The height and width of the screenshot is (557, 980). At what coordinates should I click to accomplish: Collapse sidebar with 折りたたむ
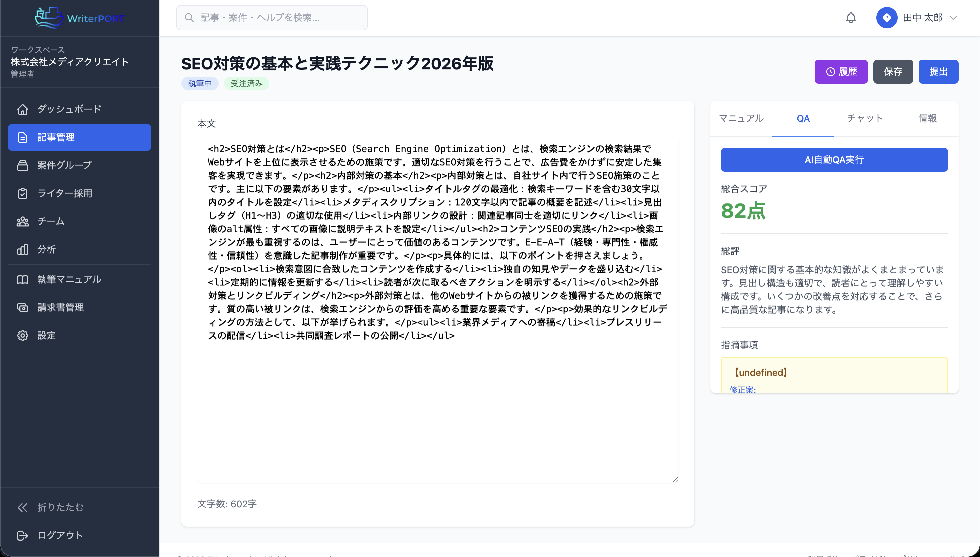click(80, 507)
